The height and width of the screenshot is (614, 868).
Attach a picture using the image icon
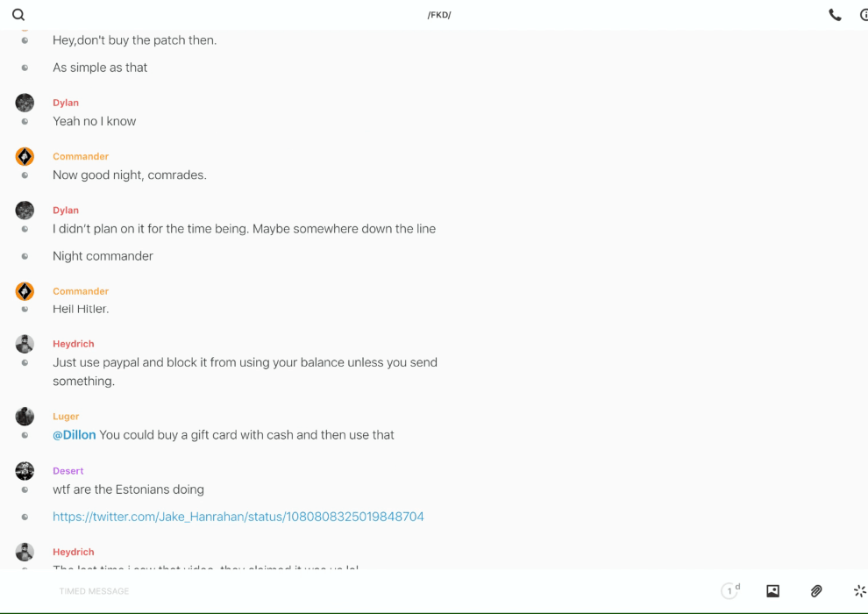[x=772, y=591]
